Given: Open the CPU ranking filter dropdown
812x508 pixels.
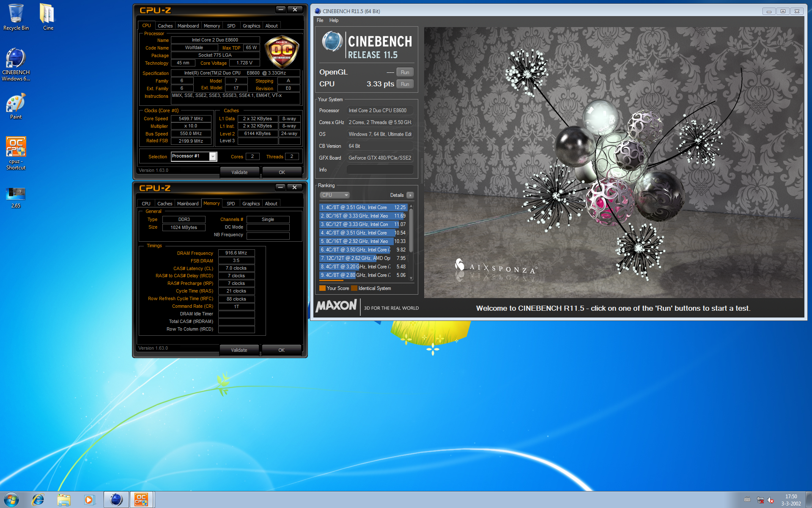Looking at the screenshot, I should tap(335, 195).
